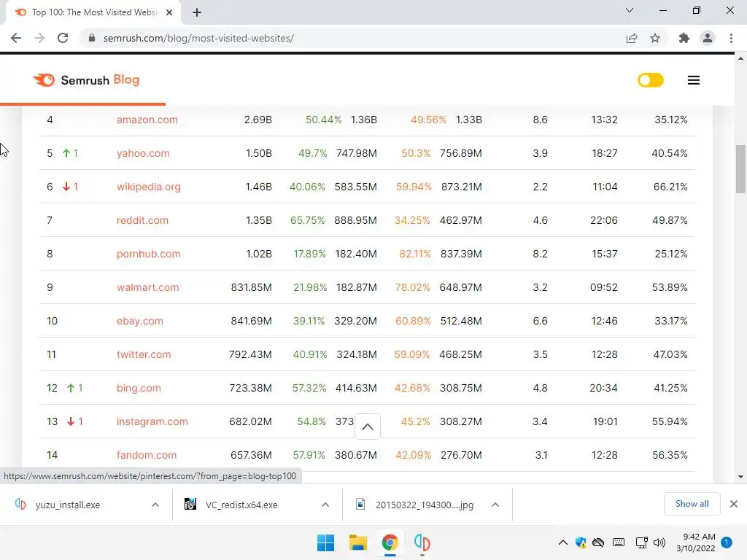Close the Top 100 Most Visited tab
The image size is (747, 560).
[169, 12]
